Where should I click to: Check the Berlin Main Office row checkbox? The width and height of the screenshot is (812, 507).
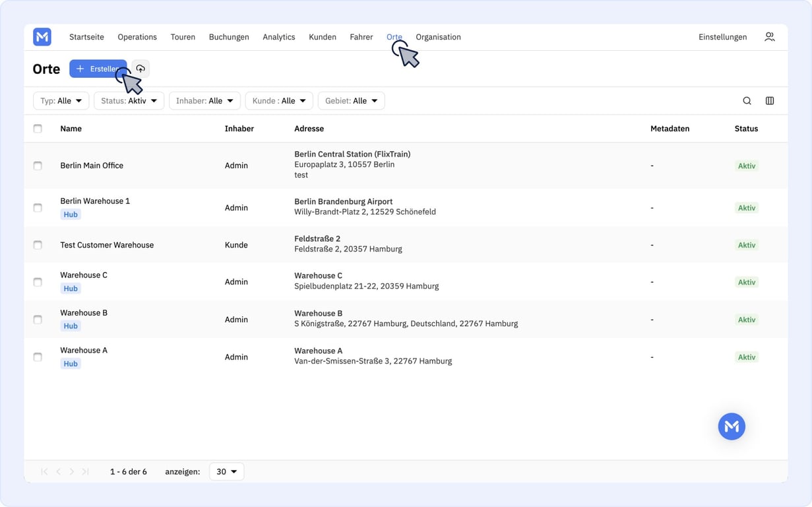(38, 166)
